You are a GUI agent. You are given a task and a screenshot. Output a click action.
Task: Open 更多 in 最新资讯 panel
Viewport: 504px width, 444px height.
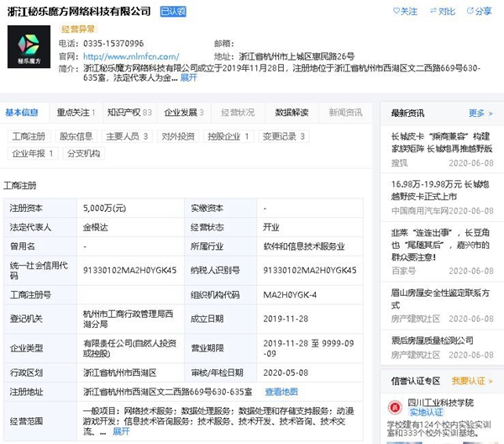coord(479,113)
